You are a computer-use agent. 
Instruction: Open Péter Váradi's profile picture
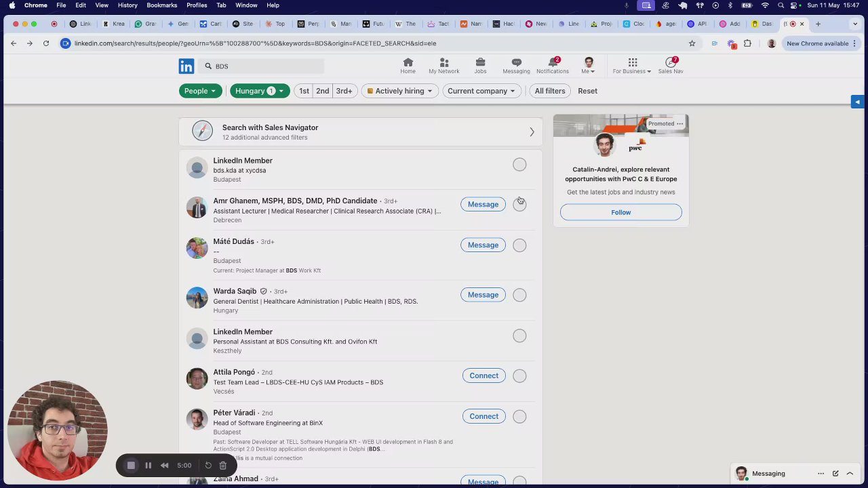coord(197,420)
